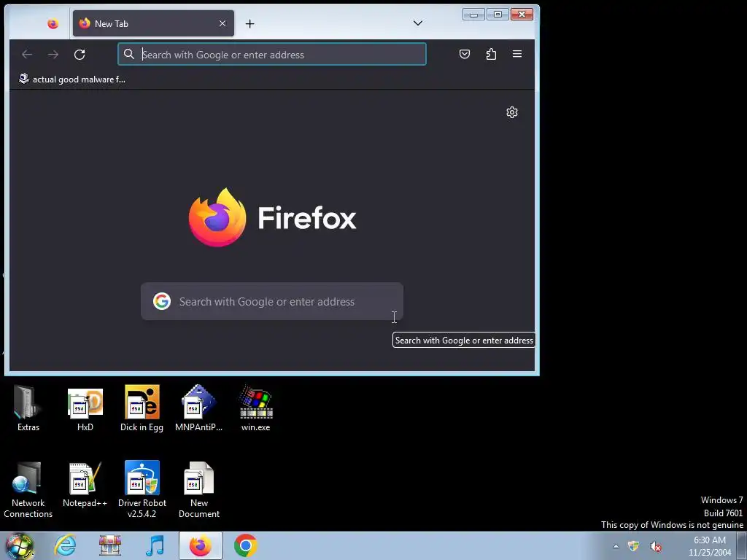
Task: Select the Notepad++ desktop shortcut
Action: point(85,484)
